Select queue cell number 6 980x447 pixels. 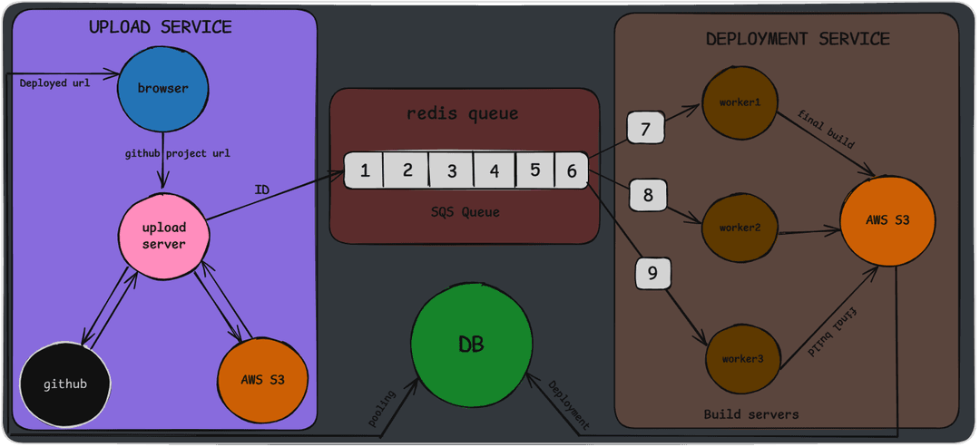571,170
